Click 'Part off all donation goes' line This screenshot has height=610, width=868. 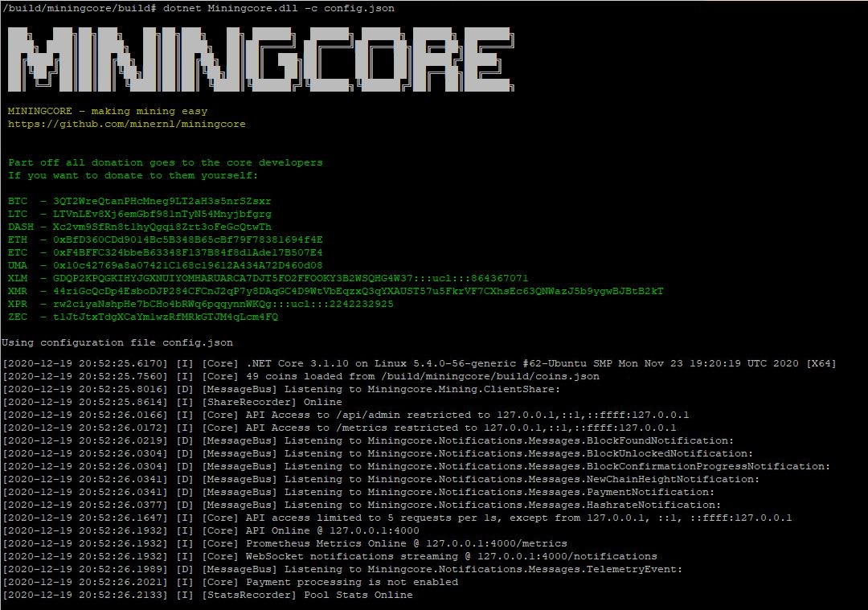[x=166, y=162]
